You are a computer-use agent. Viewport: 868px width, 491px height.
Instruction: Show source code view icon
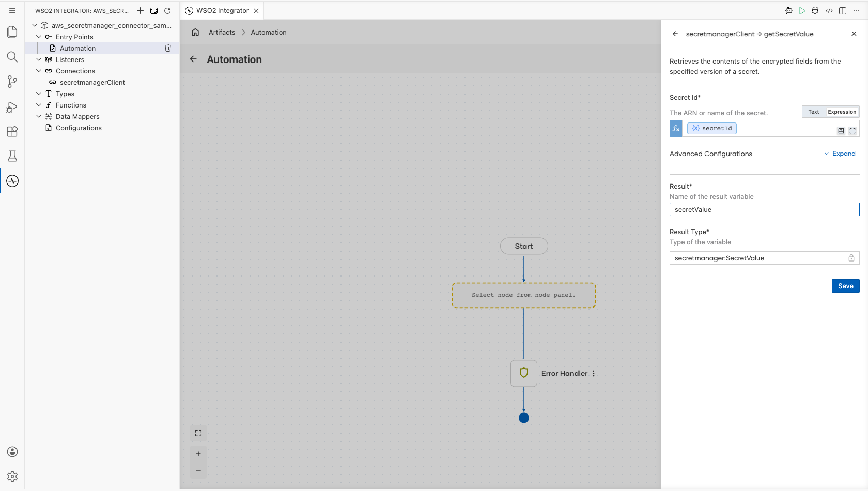(x=829, y=10)
